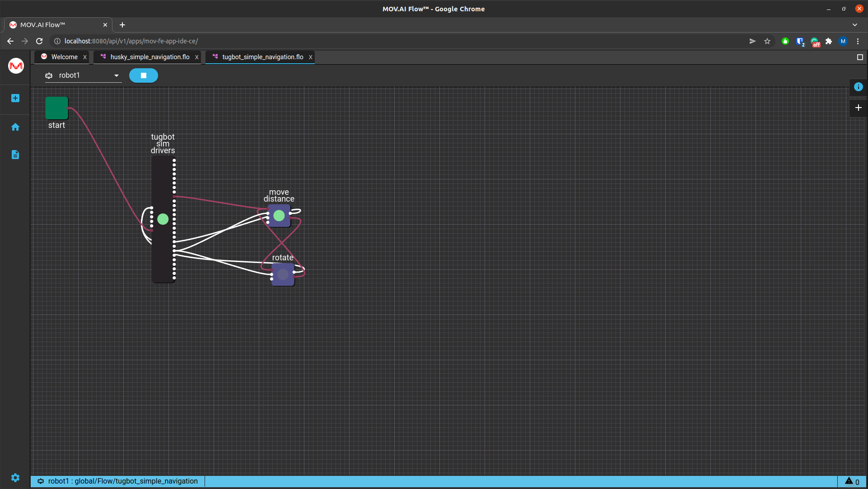Open the flow info panel icon
Viewport: 868px width, 489px height.
click(858, 87)
